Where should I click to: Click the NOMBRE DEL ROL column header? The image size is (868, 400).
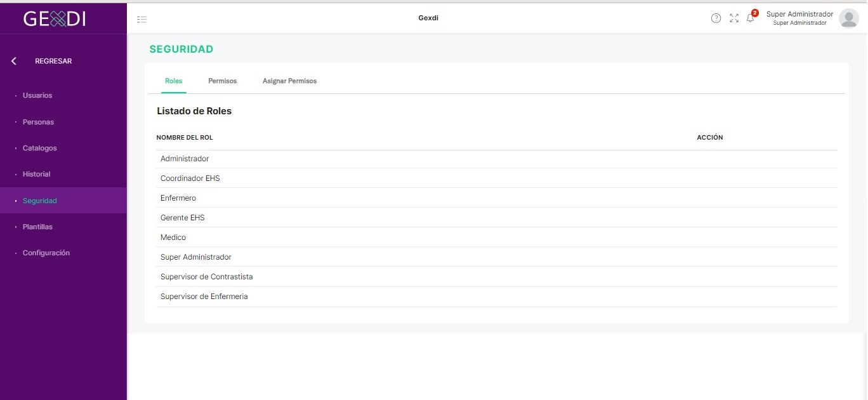pyautogui.click(x=185, y=137)
